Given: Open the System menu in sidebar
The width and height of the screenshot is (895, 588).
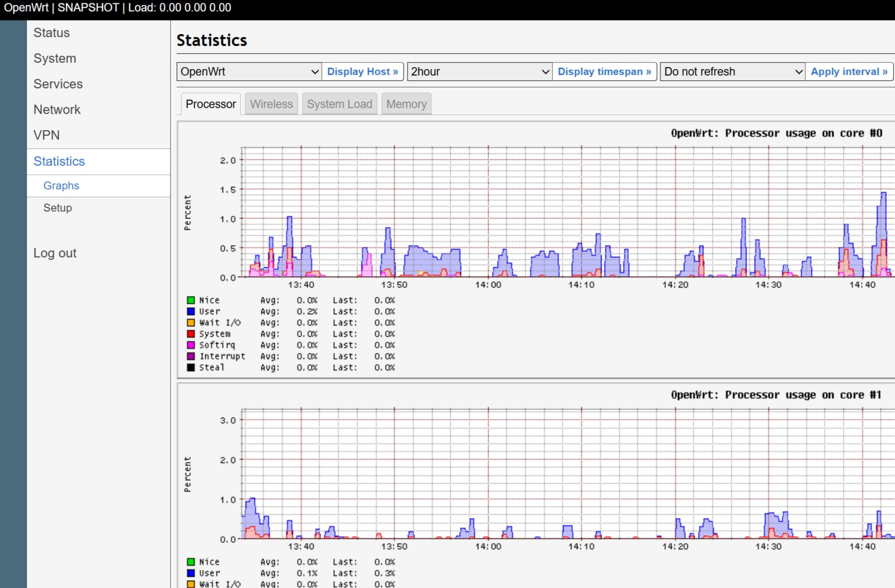Looking at the screenshot, I should click(x=55, y=59).
